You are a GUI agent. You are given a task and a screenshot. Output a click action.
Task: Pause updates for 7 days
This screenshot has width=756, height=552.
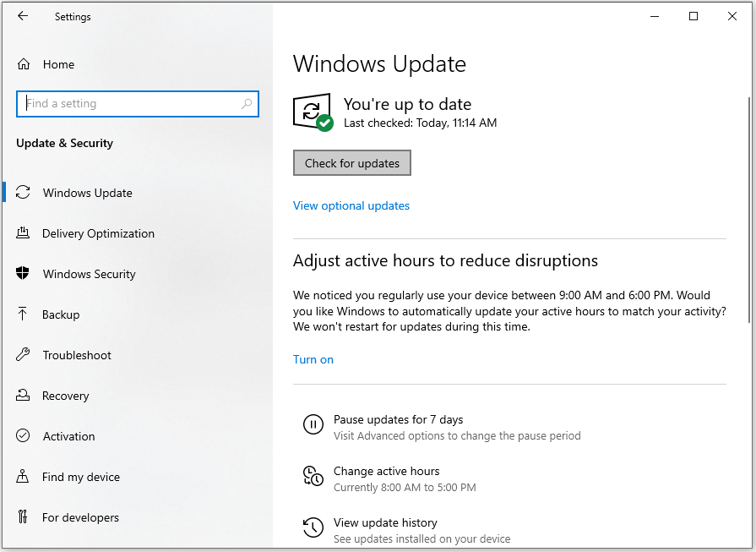[x=398, y=419]
